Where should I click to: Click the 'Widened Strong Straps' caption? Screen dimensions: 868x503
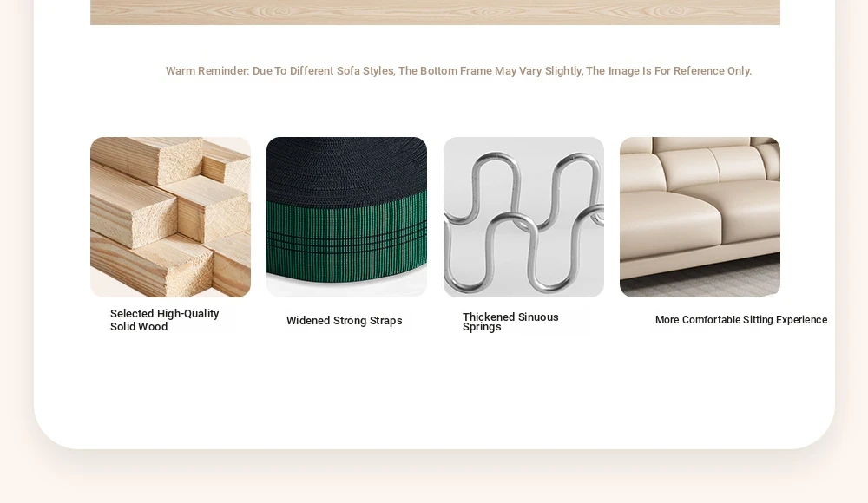click(344, 320)
